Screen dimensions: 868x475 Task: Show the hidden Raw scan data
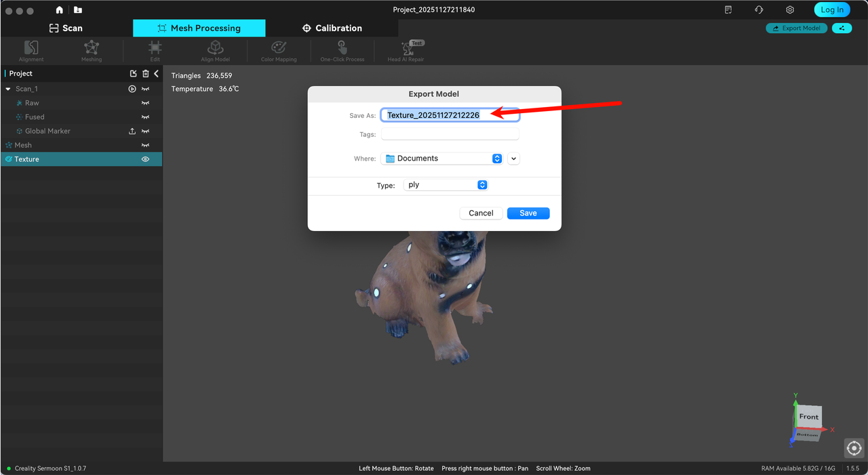click(x=144, y=102)
